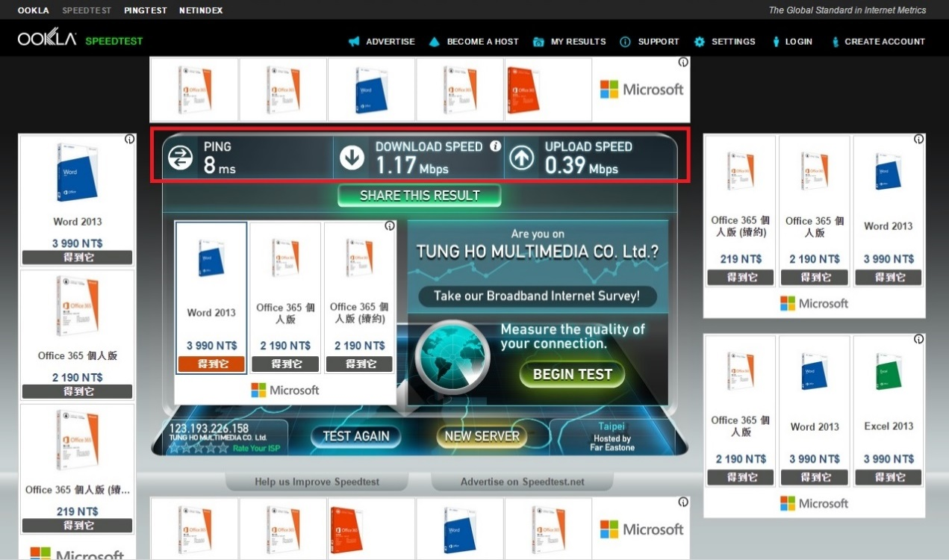Viewport: 949px width, 560px height.
Task: Open the OOKLA top navigation tab
Action: click(x=34, y=10)
